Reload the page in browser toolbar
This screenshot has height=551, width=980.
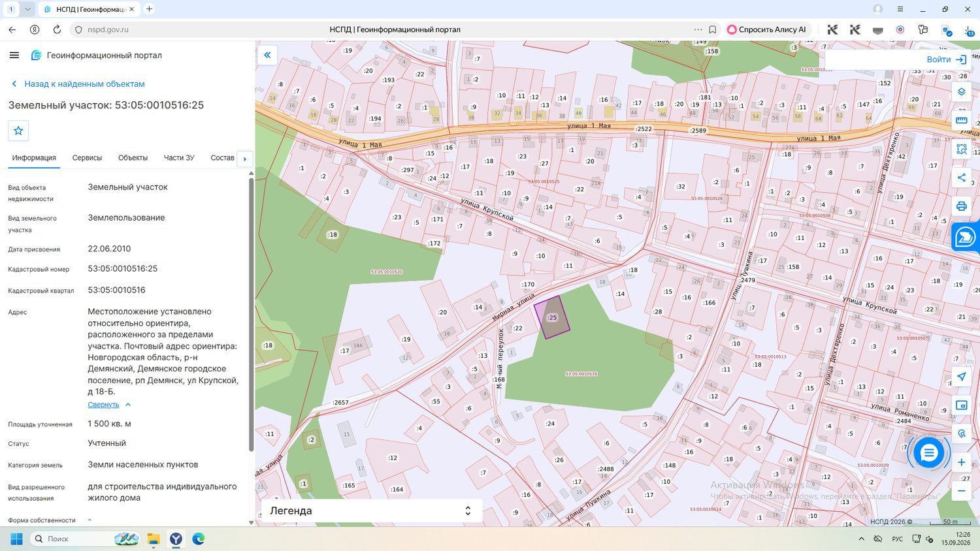tap(57, 29)
